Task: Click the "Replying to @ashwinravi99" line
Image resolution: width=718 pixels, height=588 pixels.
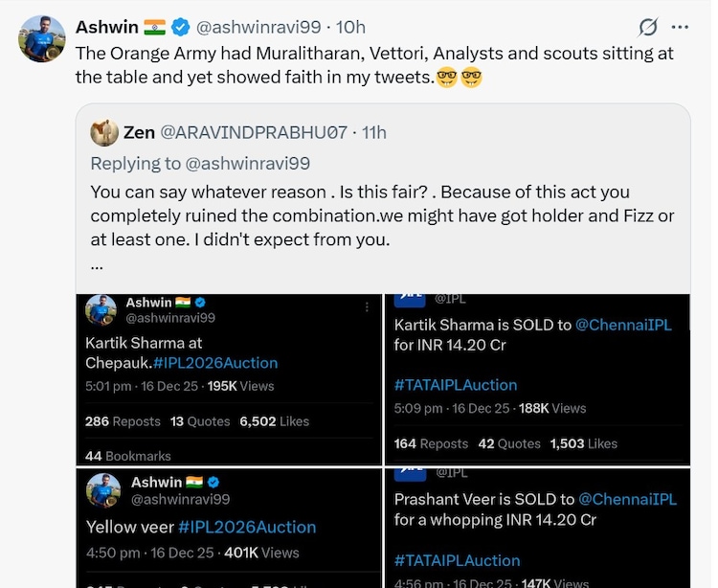Action: [x=199, y=163]
